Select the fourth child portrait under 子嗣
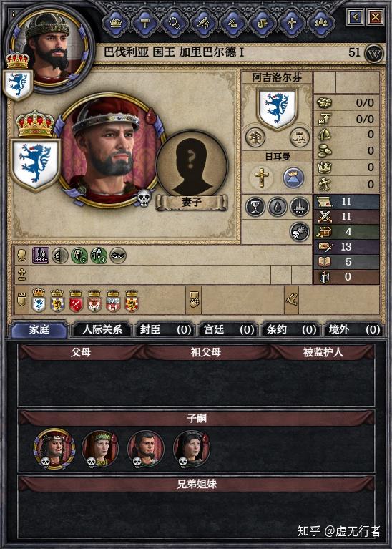This screenshot has width=392, height=549. (x=192, y=449)
